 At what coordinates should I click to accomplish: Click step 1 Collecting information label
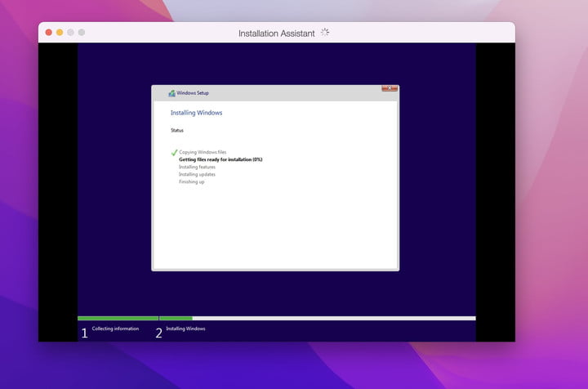pos(115,329)
